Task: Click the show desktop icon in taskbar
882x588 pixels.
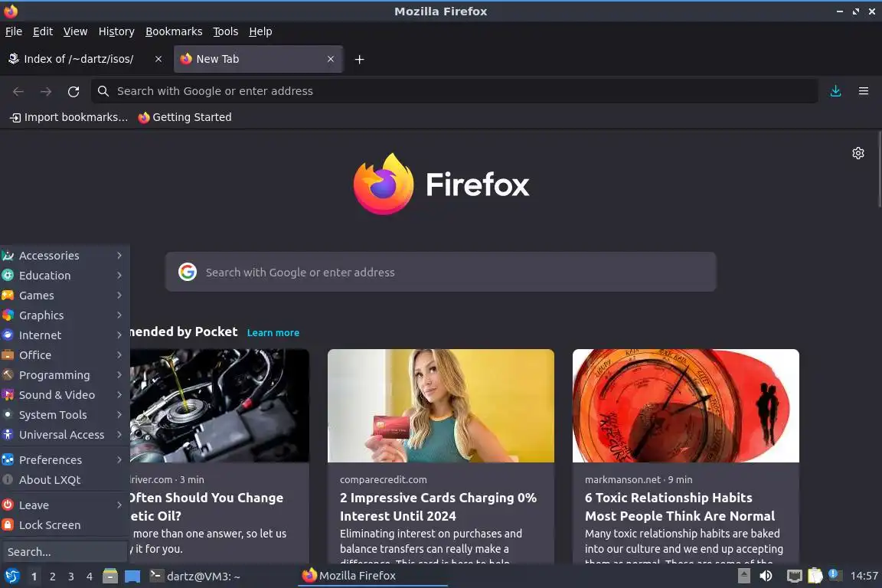Action: [x=132, y=577]
